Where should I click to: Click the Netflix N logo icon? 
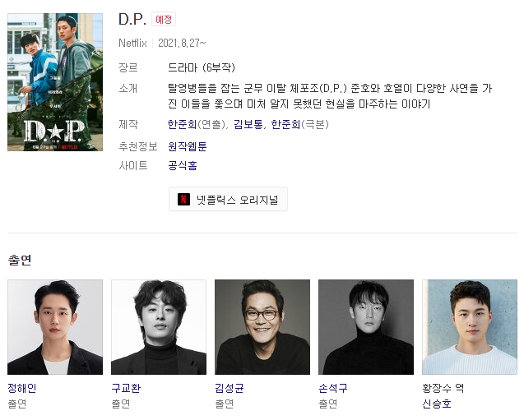tap(183, 200)
